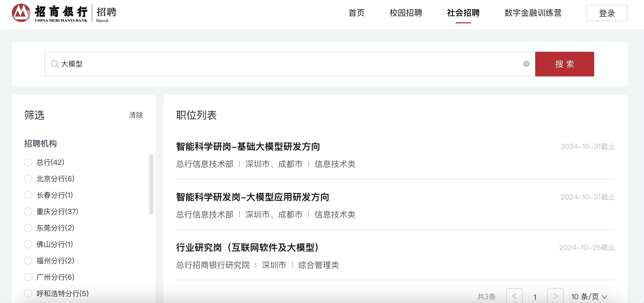Click into the 大模型 search field
The image size is (644, 303).
point(282,64)
